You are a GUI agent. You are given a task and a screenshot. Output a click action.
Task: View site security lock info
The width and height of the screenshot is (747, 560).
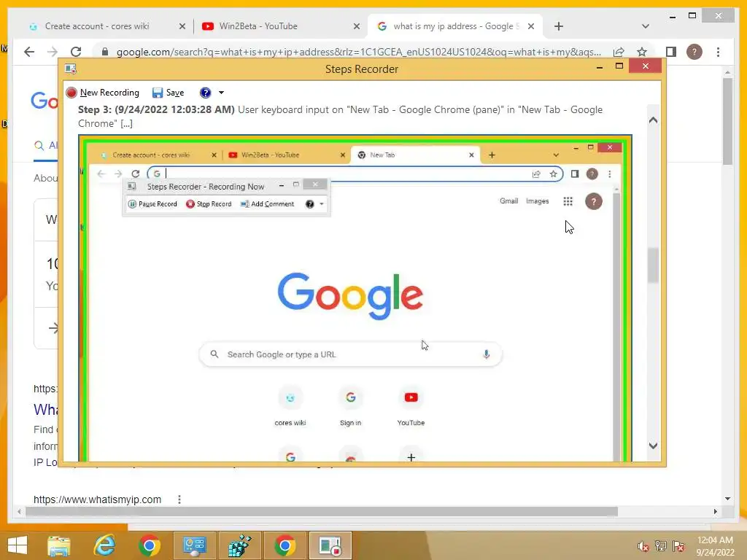pyautogui.click(x=105, y=52)
